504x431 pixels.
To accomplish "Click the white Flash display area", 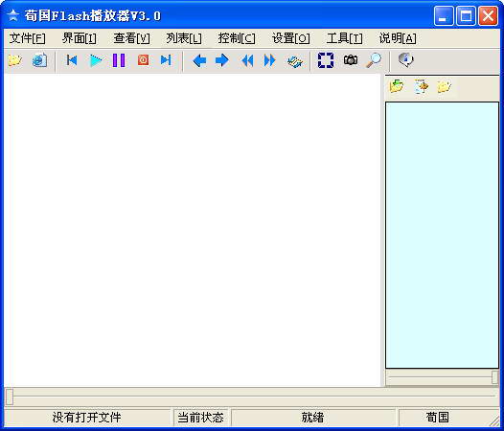I will tap(193, 230).
